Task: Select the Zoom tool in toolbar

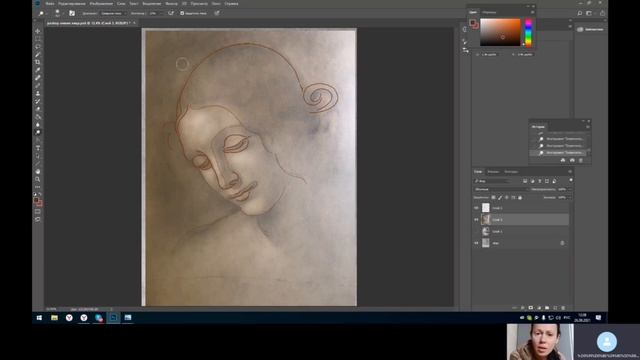Action: click(38, 179)
